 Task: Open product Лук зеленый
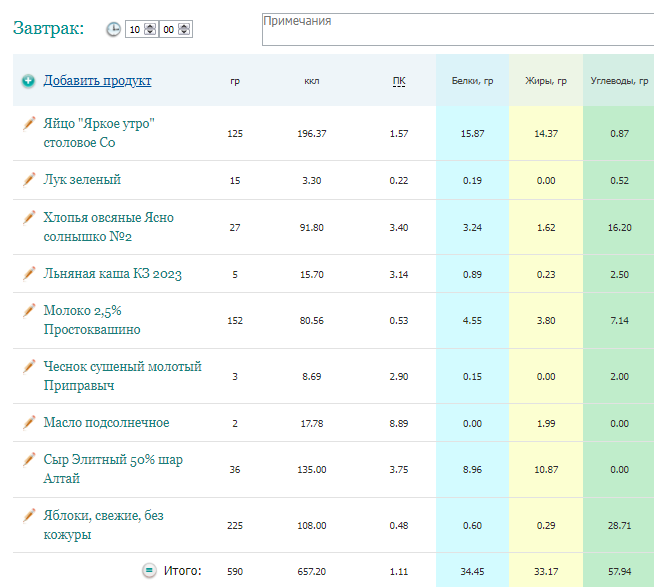(82, 179)
